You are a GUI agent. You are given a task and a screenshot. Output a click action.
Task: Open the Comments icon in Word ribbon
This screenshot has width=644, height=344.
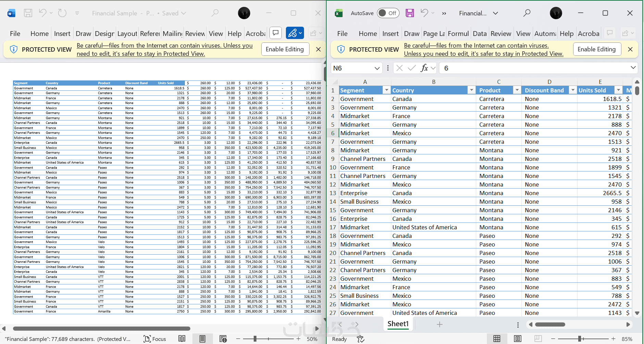click(276, 33)
